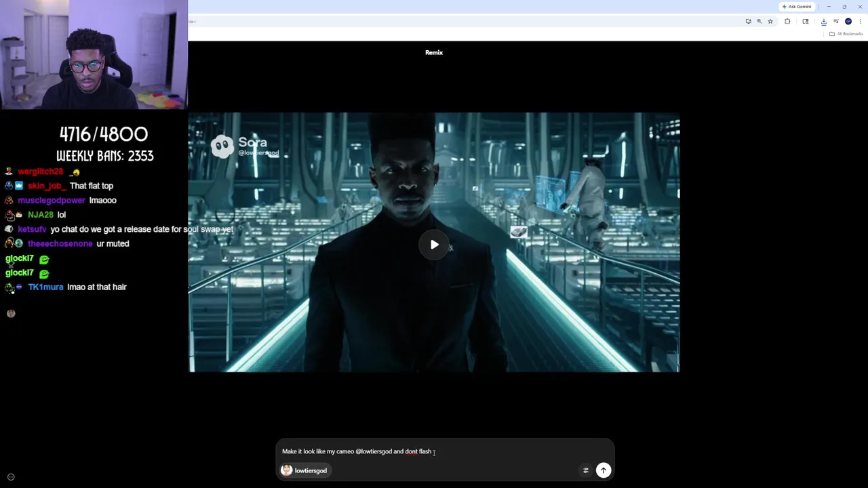This screenshot has height=488, width=868.
Task: Click the Ask Gemini button
Action: click(797, 7)
